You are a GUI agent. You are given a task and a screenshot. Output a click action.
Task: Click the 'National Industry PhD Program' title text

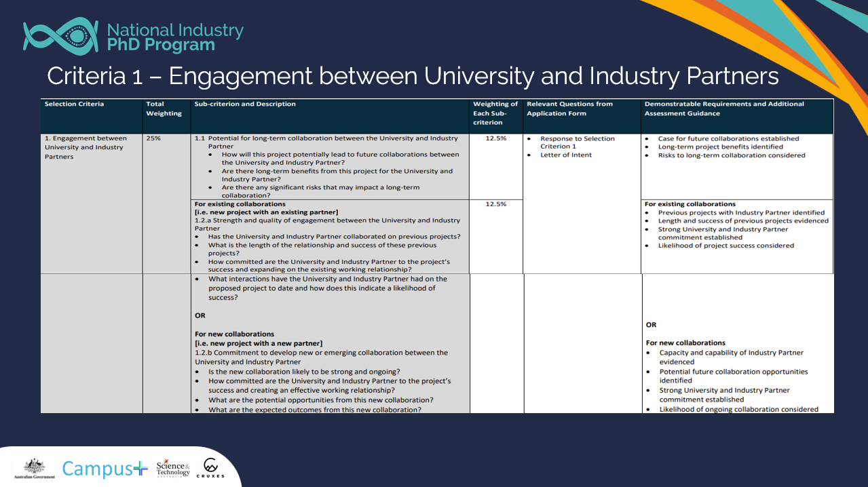[175, 38]
